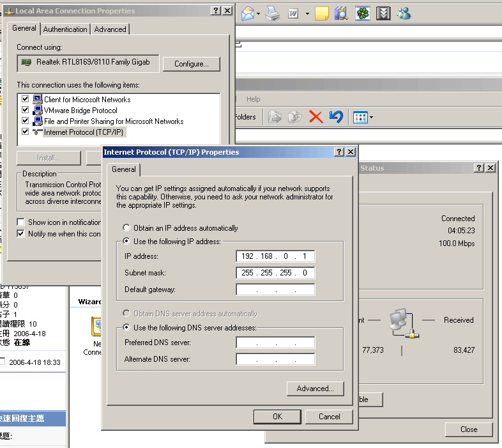Switch to the Authentication tab
Viewport: 502px width, 448px height.
pyautogui.click(x=65, y=29)
